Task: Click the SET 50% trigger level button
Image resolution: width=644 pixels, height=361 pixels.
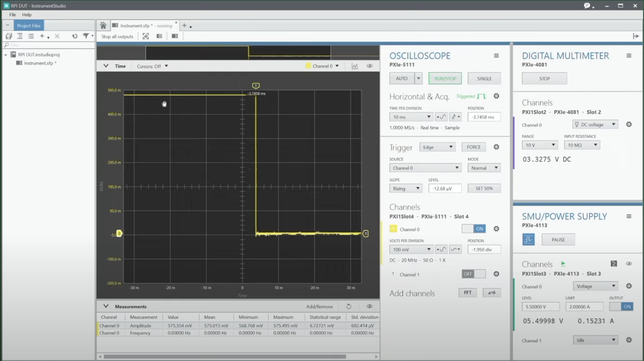Action: click(484, 188)
